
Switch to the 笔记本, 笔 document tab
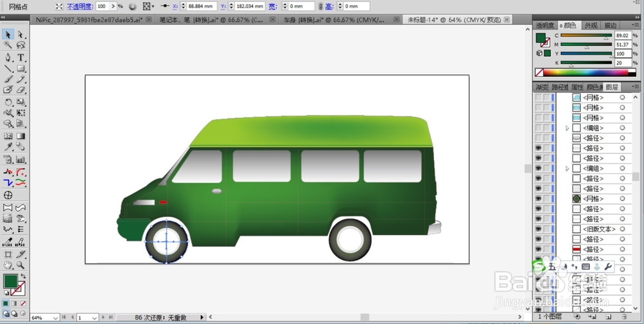click(218, 20)
